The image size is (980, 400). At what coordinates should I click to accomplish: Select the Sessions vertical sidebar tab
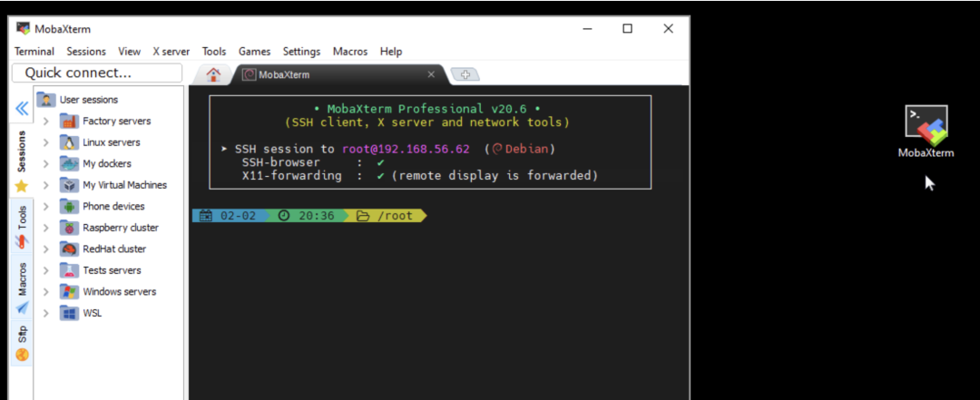pos(22,159)
